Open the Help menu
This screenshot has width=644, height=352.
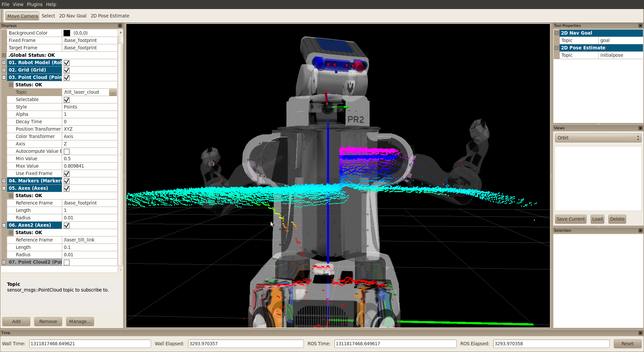pyautogui.click(x=51, y=4)
